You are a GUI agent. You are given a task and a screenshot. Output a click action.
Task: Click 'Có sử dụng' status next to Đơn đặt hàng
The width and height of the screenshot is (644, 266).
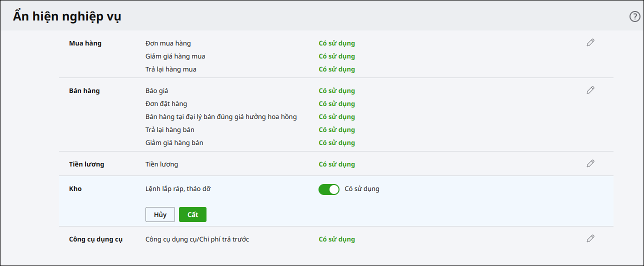click(x=336, y=104)
